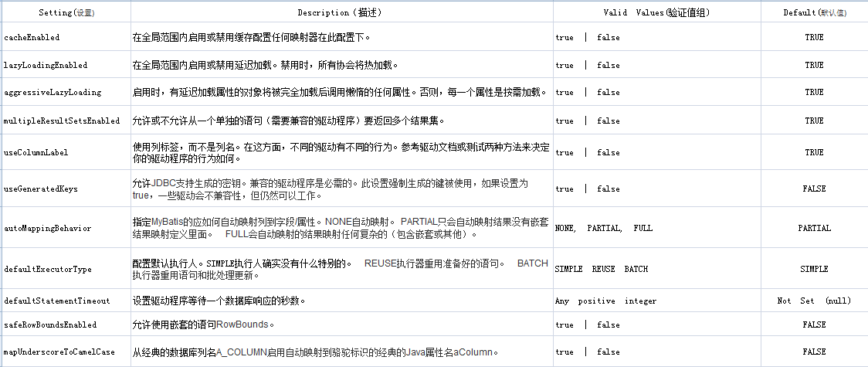Image resolution: width=868 pixels, height=367 pixels.
Task: Click the description mentioning A_COLUMN
Action: point(316,352)
